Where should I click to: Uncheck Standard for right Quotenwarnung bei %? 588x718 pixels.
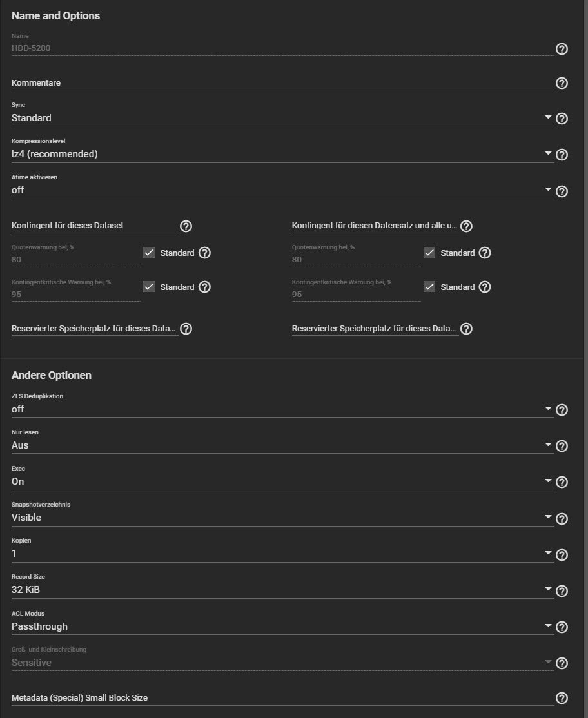pyautogui.click(x=429, y=252)
